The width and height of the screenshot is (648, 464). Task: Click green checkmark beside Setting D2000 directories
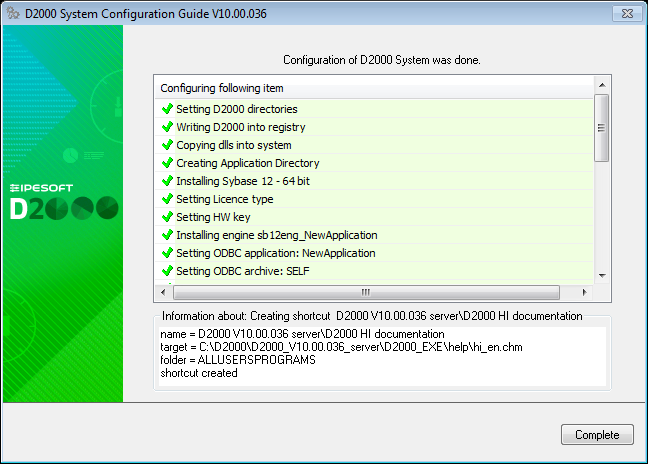click(167, 109)
